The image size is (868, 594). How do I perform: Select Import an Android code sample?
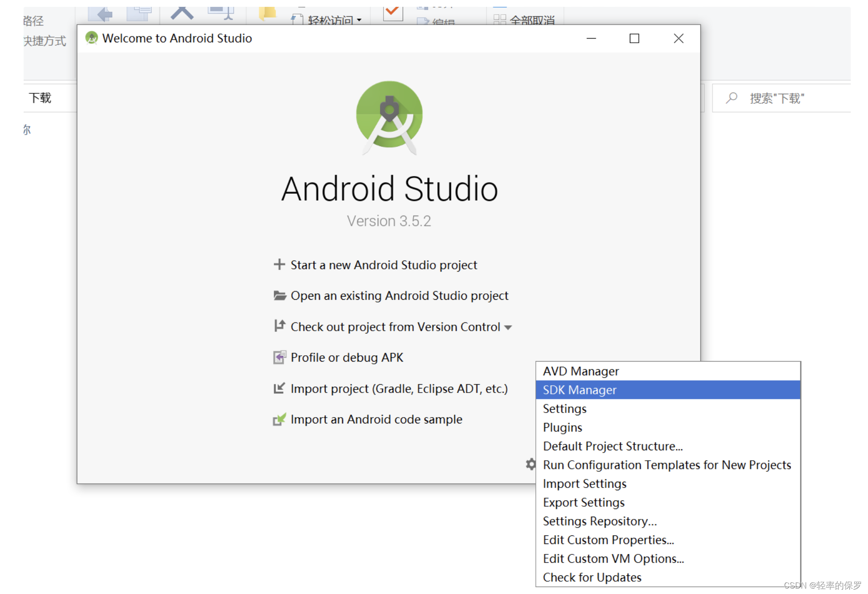[x=376, y=419]
